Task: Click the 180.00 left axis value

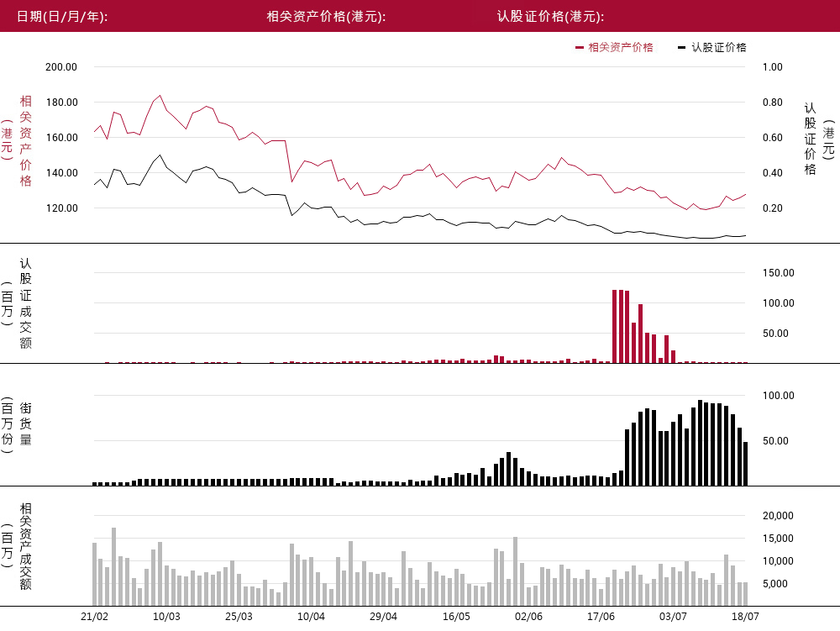Action: pyautogui.click(x=61, y=102)
